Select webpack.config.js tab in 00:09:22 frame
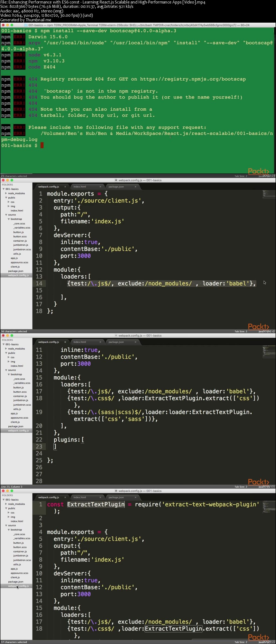276x644 pixels. (49, 497)
